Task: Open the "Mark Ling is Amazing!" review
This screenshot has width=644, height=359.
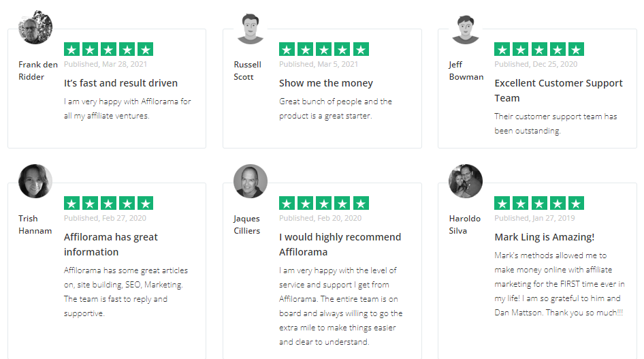Action: 544,237
